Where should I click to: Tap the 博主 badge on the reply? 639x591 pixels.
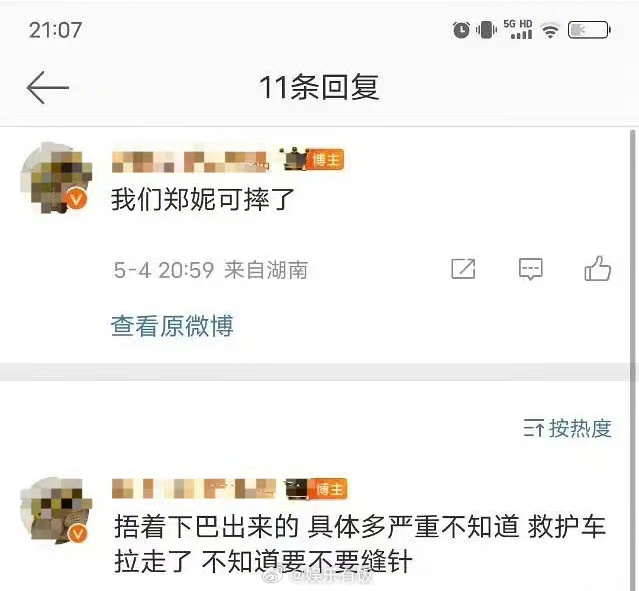point(328,488)
